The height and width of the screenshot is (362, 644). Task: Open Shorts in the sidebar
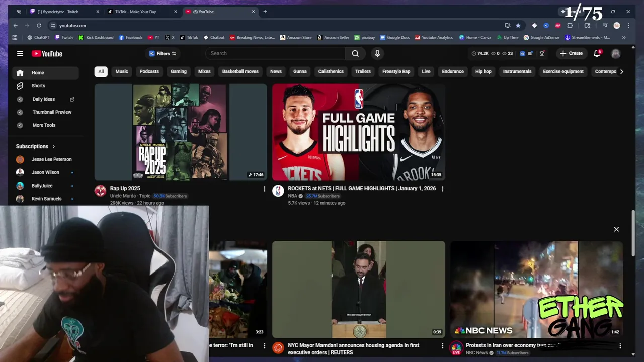[45, 86]
